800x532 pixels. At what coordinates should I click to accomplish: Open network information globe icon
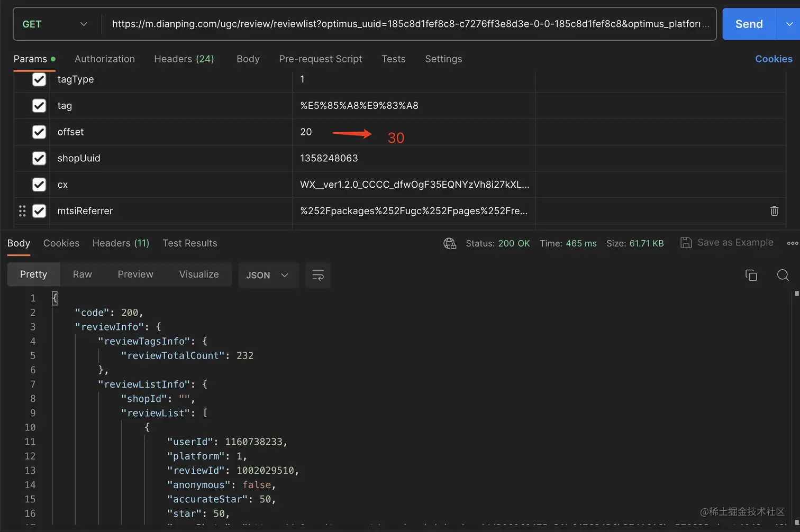tap(450, 243)
